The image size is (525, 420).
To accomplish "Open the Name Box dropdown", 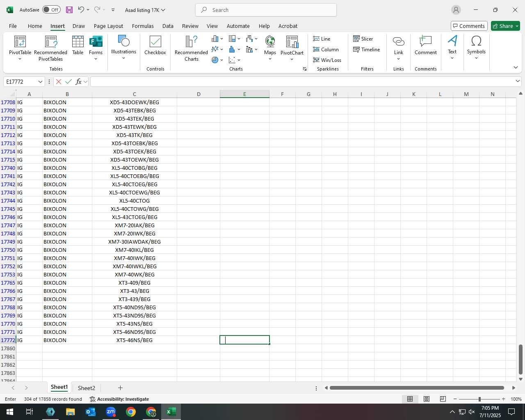I will (40, 82).
